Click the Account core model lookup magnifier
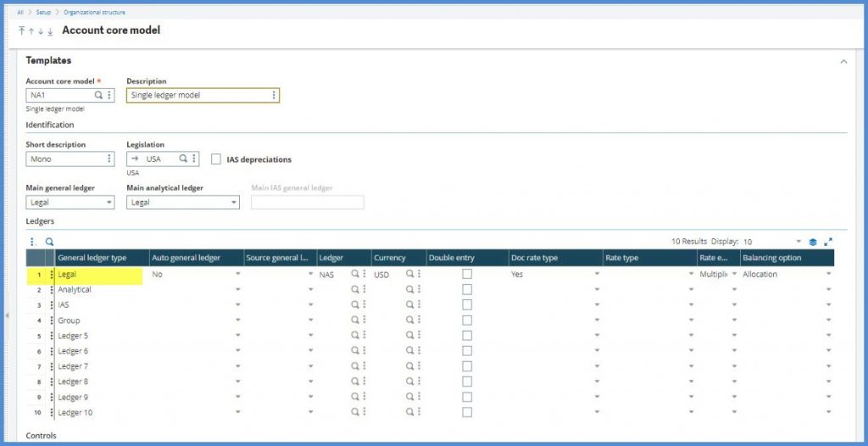Viewport: 868px width, 446px height. [x=98, y=96]
